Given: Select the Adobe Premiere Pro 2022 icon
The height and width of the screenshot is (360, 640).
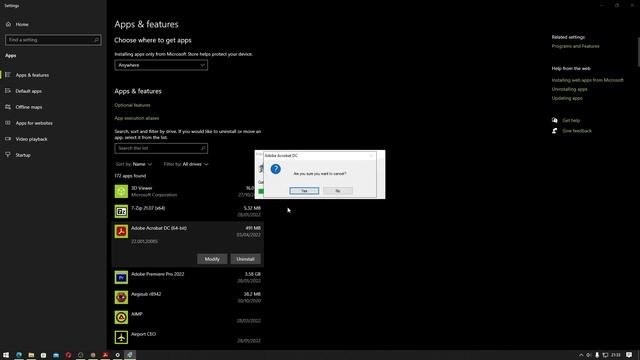Looking at the screenshot, I should click(x=121, y=277).
